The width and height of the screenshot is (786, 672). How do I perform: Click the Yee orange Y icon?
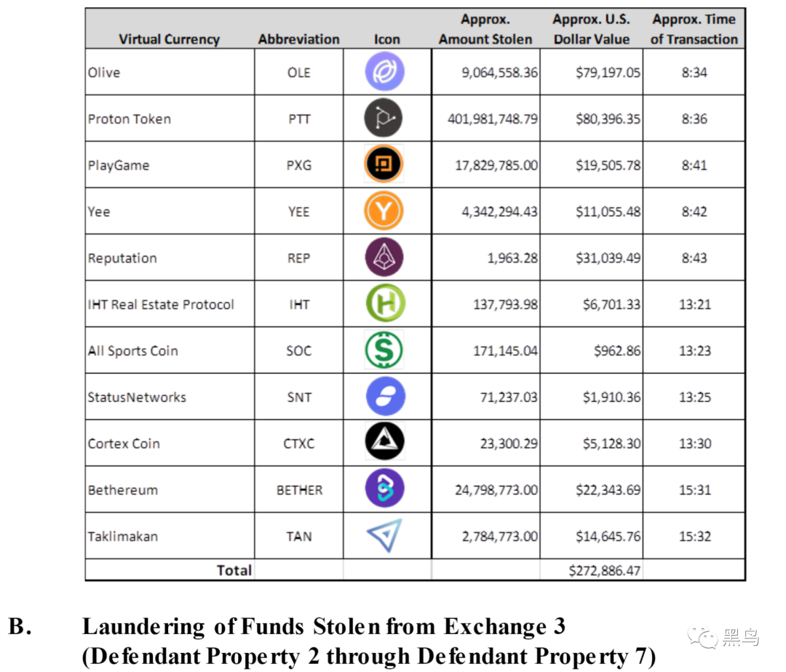pyautogui.click(x=384, y=211)
